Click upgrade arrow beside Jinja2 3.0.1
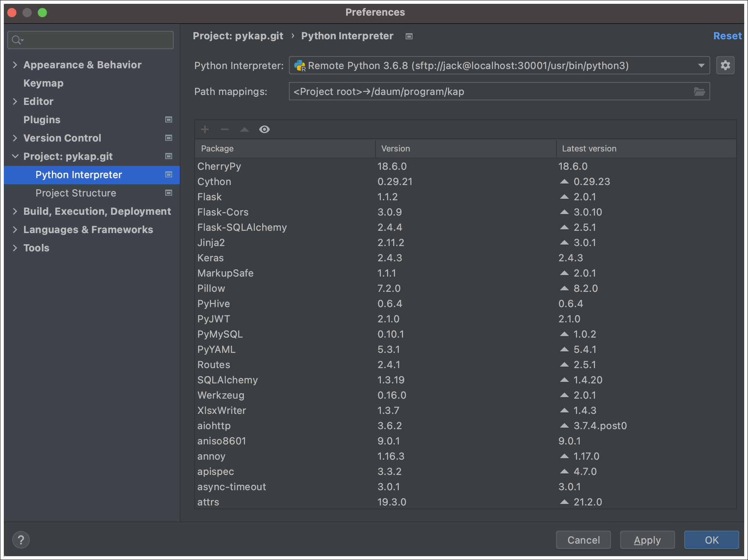Viewport: 748px width, 560px height. click(564, 243)
